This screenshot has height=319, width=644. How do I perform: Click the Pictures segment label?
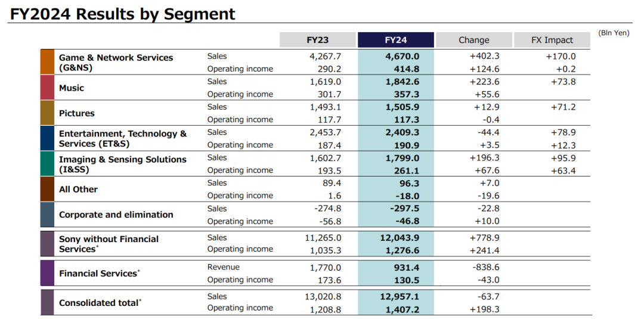point(77,113)
